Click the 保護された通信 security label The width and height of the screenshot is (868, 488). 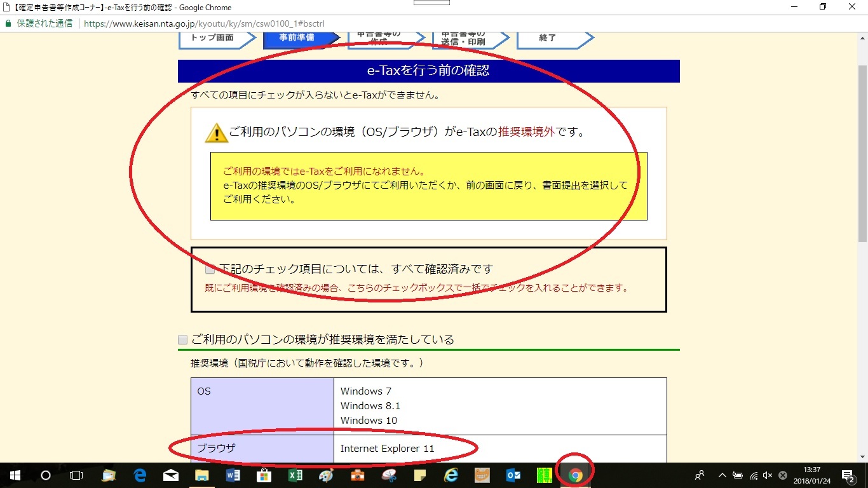click(x=44, y=24)
